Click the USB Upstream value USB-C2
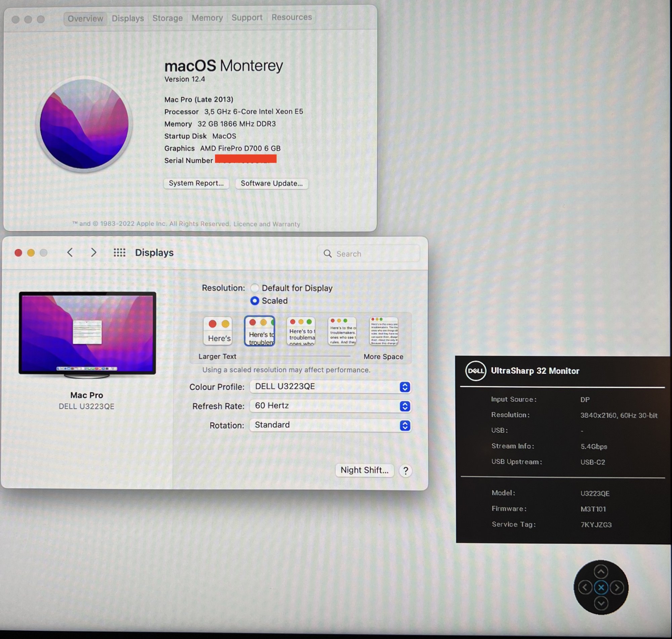This screenshot has height=639, width=672. tap(593, 462)
